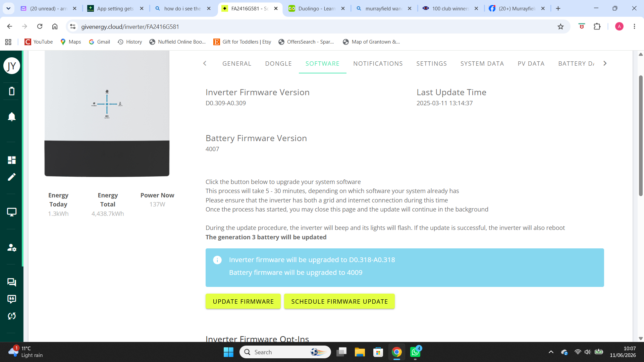Open the monitor display icon in sidebar

tap(12, 212)
